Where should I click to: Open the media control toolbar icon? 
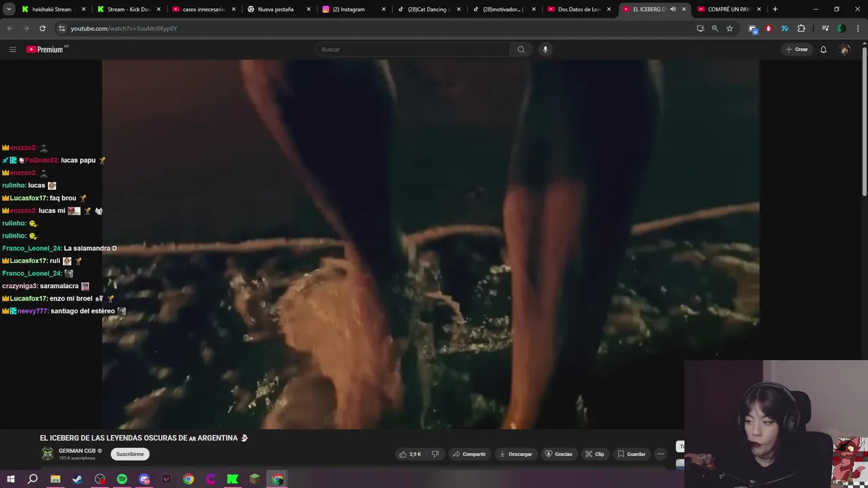pos(825,28)
